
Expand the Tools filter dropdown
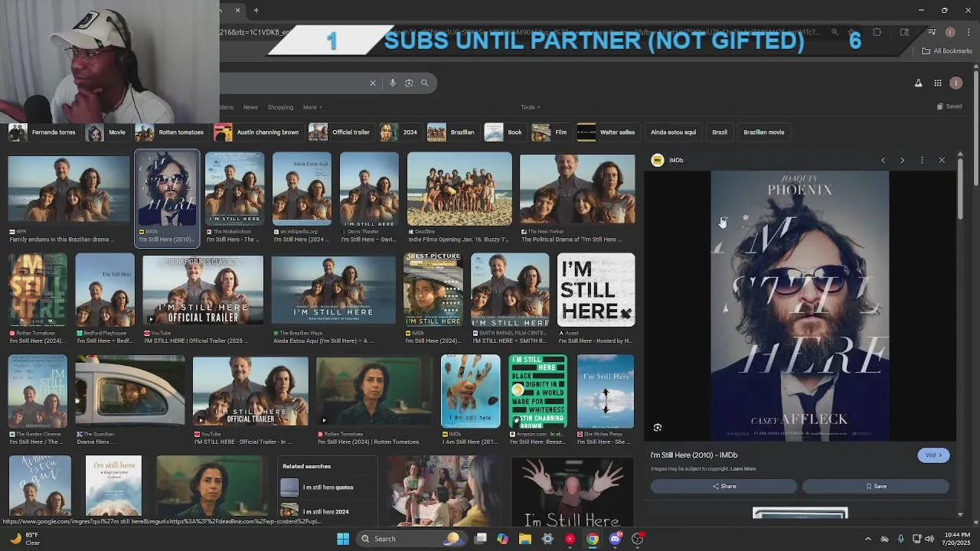pyautogui.click(x=531, y=107)
